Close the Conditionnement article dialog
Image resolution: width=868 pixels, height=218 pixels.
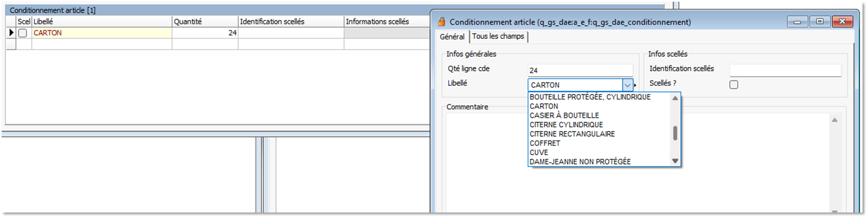(842, 22)
